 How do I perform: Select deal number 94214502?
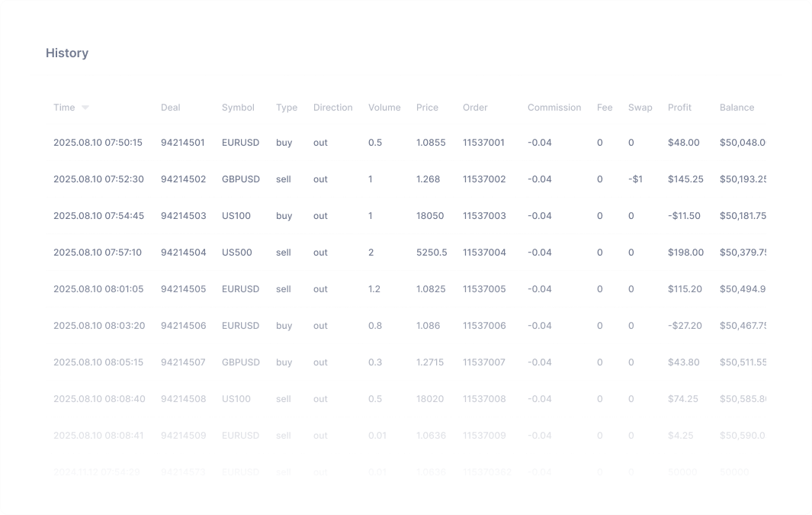[x=183, y=179]
